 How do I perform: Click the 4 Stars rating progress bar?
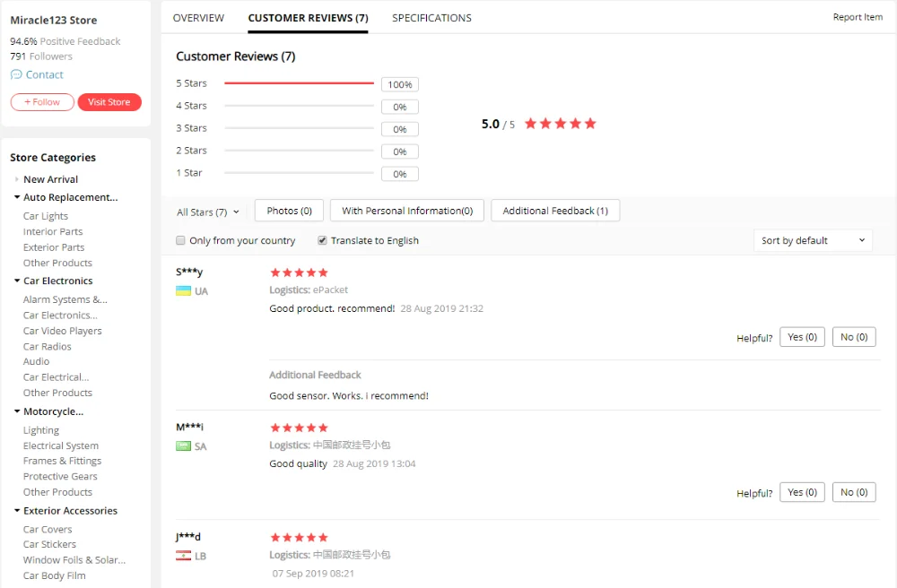pos(300,106)
